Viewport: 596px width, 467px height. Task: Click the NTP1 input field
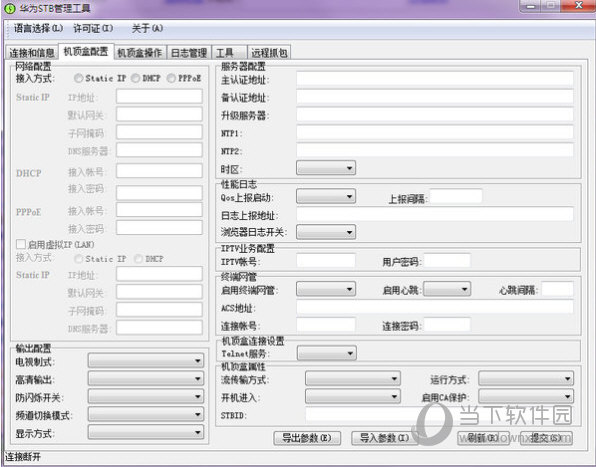click(x=435, y=133)
